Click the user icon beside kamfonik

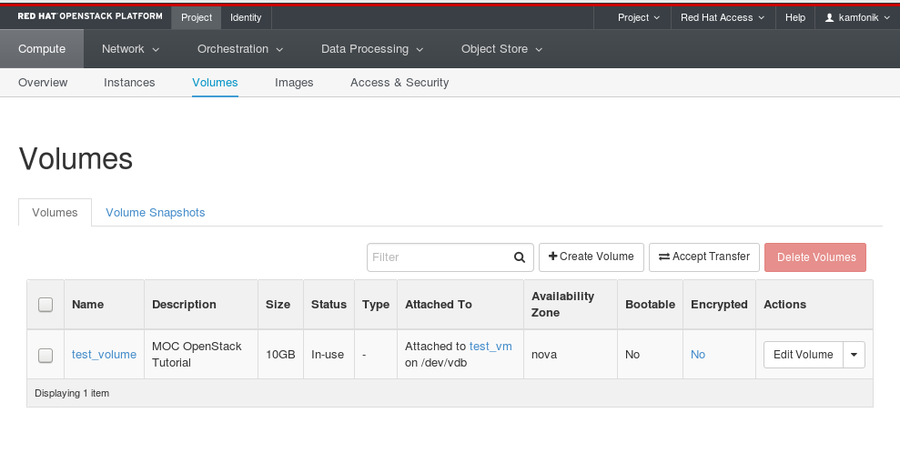(829, 18)
